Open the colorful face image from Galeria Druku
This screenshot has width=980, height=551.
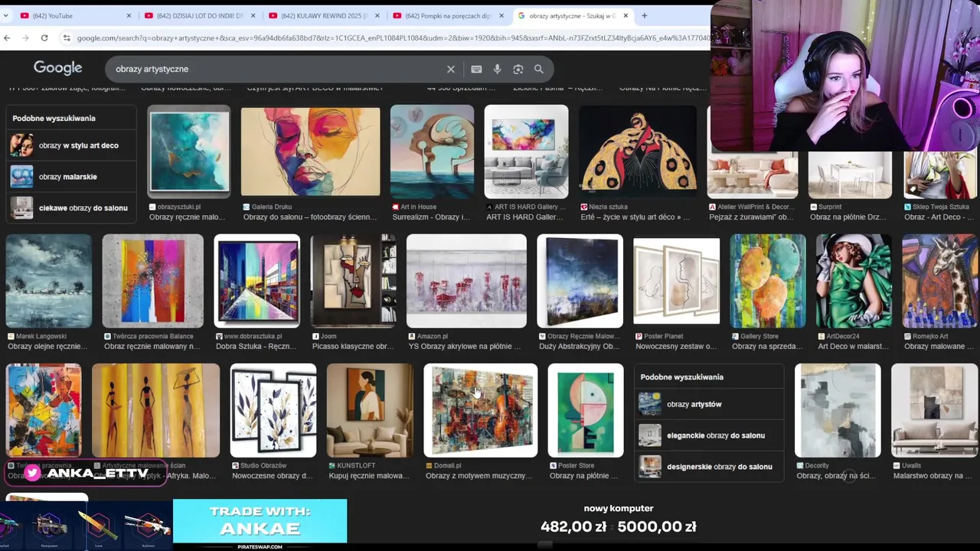click(x=310, y=152)
